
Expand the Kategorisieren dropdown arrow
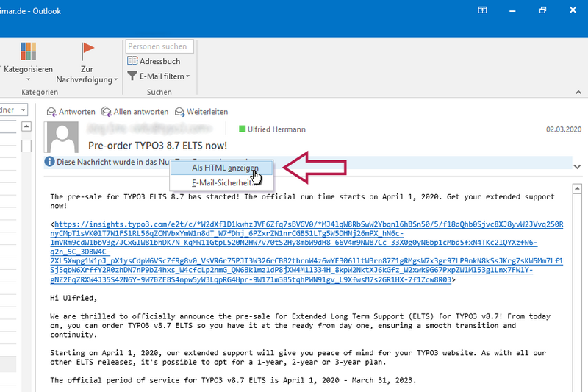click(x=28, y=79)
